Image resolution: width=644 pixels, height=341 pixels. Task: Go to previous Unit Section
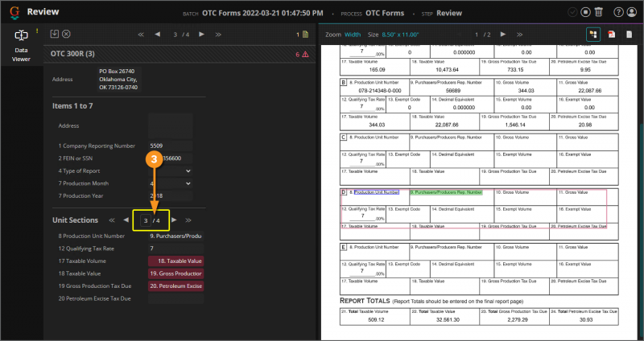click(x=126, y=220)
